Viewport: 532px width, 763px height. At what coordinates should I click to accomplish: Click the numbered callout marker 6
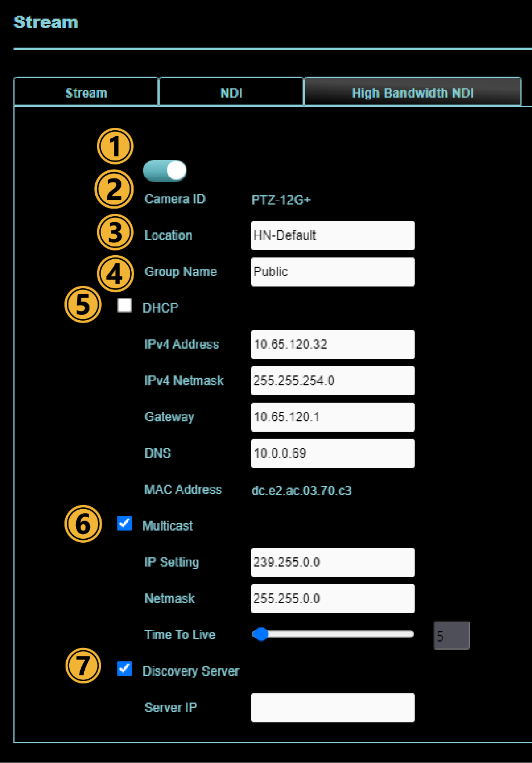point(82,525)
